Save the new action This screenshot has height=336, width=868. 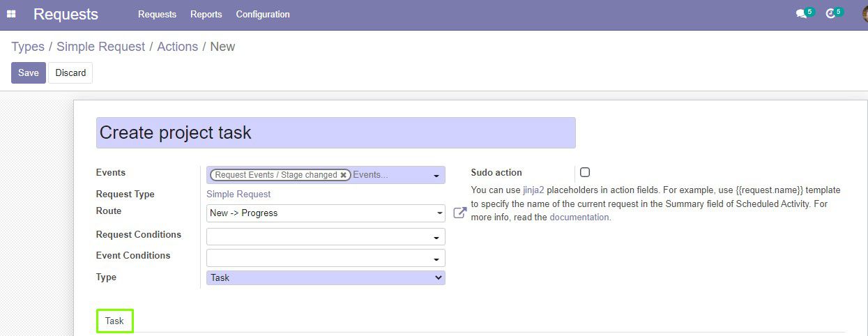pyautogui.click(x=29, y=72)
